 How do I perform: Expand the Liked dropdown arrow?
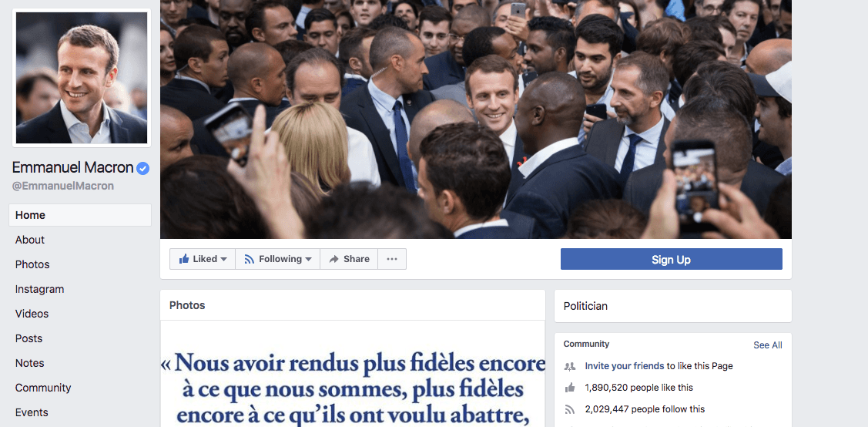pyautogui.click(x=223, y=259)
